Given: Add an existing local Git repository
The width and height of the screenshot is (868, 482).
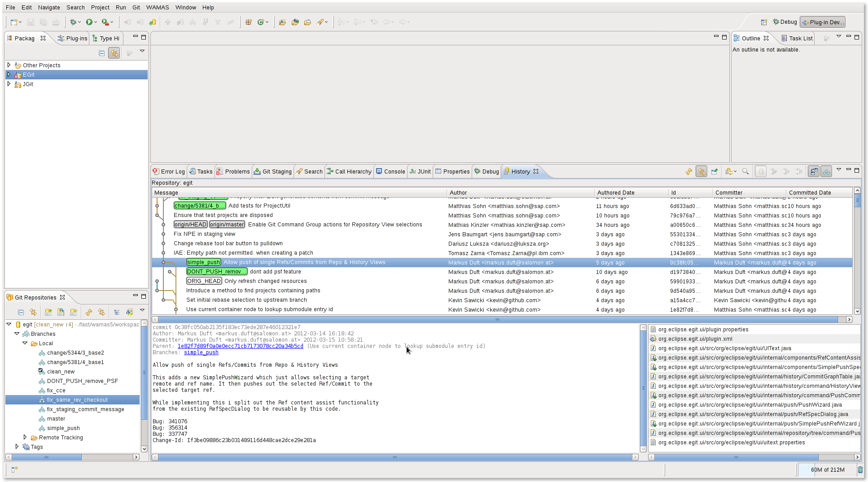Looking at the screenshot, I should coord(48,312).
